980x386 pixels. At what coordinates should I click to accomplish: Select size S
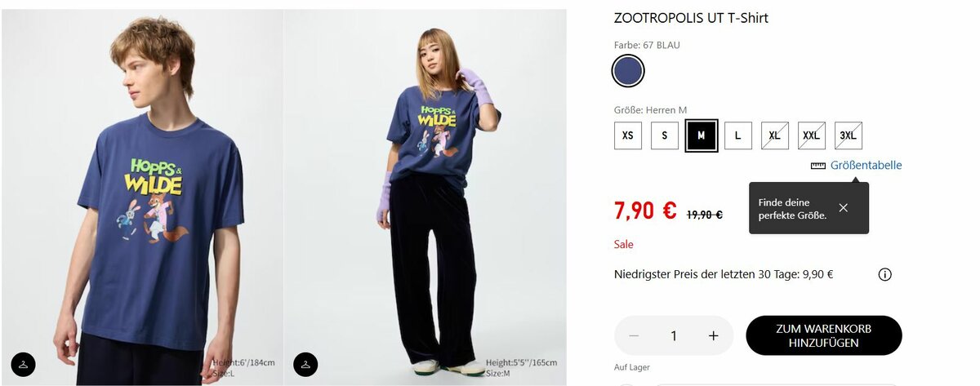pyautogui.click(x=665, y=135)
